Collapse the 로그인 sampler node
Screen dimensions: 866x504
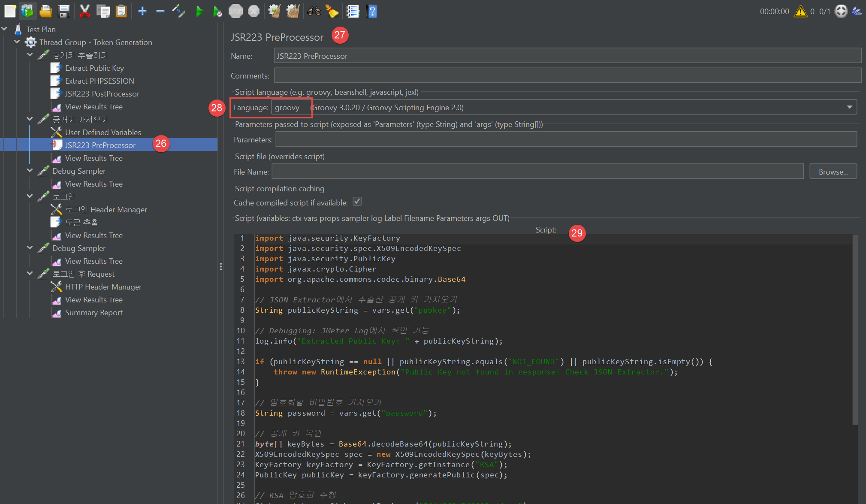click(x=30, y=196)
